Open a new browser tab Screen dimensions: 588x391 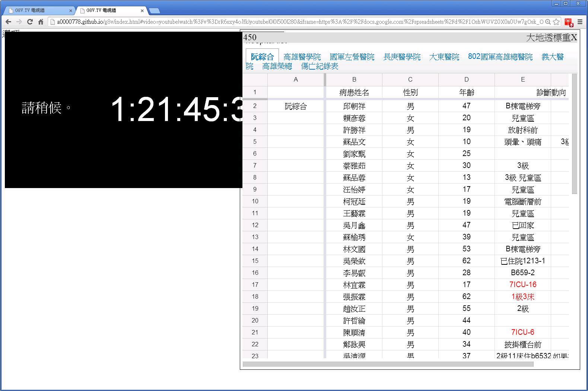[154, 11]
